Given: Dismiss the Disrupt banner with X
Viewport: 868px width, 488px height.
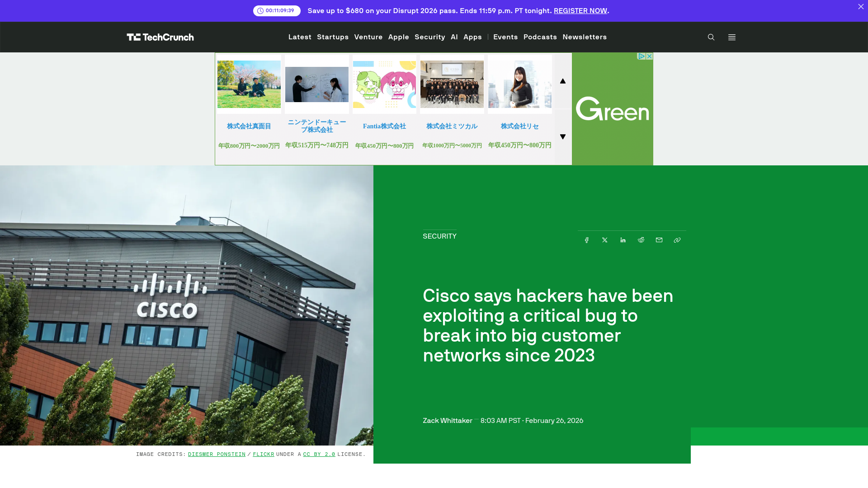Looking at the screenshot, I should click(x=861, y=7).
